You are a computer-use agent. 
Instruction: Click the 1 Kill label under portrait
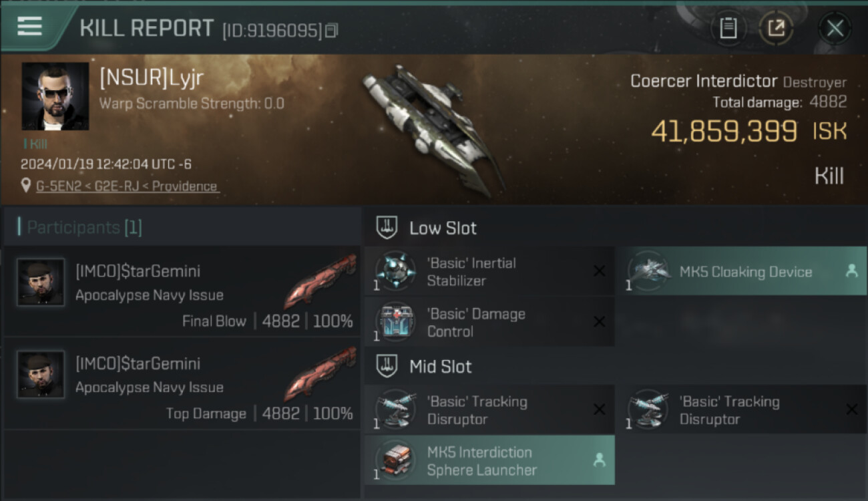tap(35, 144)
